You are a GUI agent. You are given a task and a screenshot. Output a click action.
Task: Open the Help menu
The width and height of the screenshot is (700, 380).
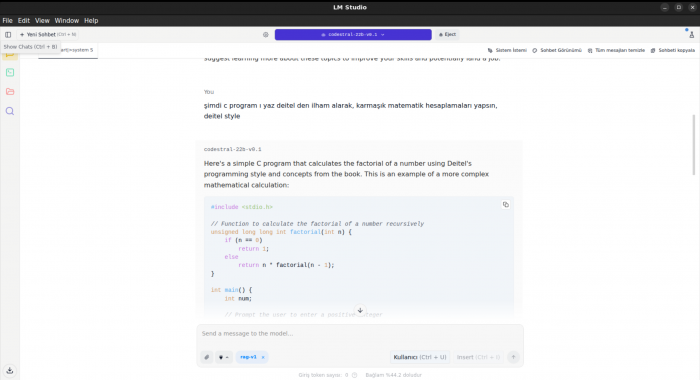[91, 21]
